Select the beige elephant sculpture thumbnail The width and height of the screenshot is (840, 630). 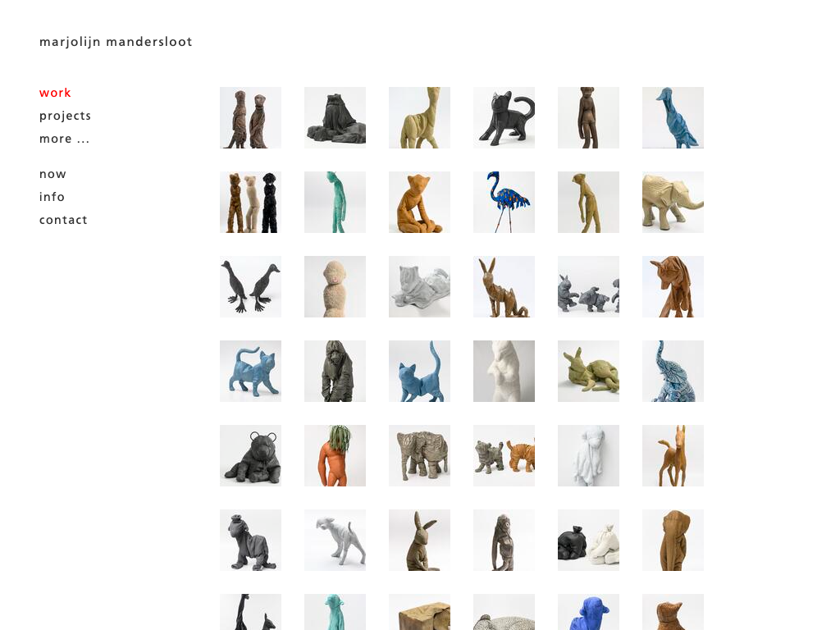(x=673, y=202)
